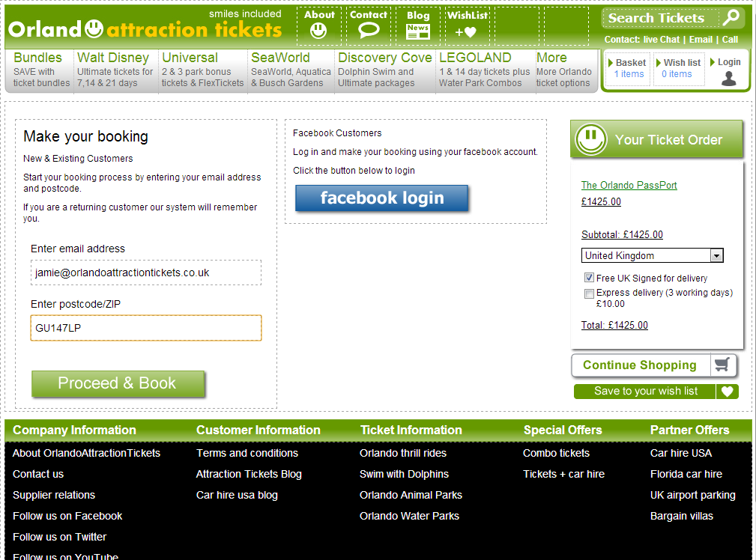Click the Login person silhouette icon

[x=728, y=78]
